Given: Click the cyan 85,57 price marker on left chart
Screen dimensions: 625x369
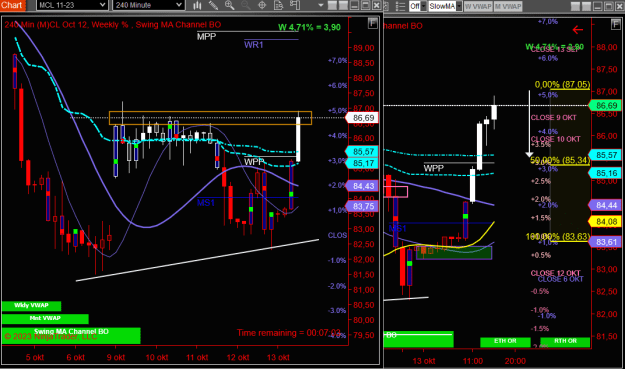Looking at the screenshot, I should point(362,151).
